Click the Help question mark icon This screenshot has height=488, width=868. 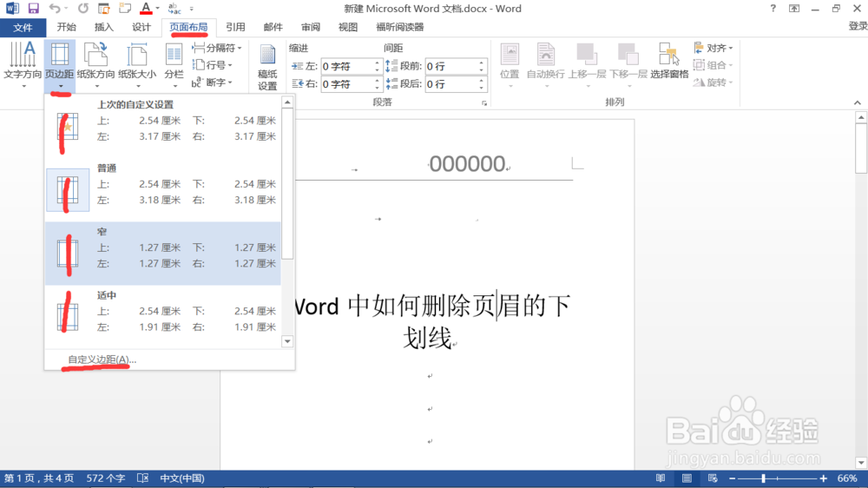click(x=773, y=9)
